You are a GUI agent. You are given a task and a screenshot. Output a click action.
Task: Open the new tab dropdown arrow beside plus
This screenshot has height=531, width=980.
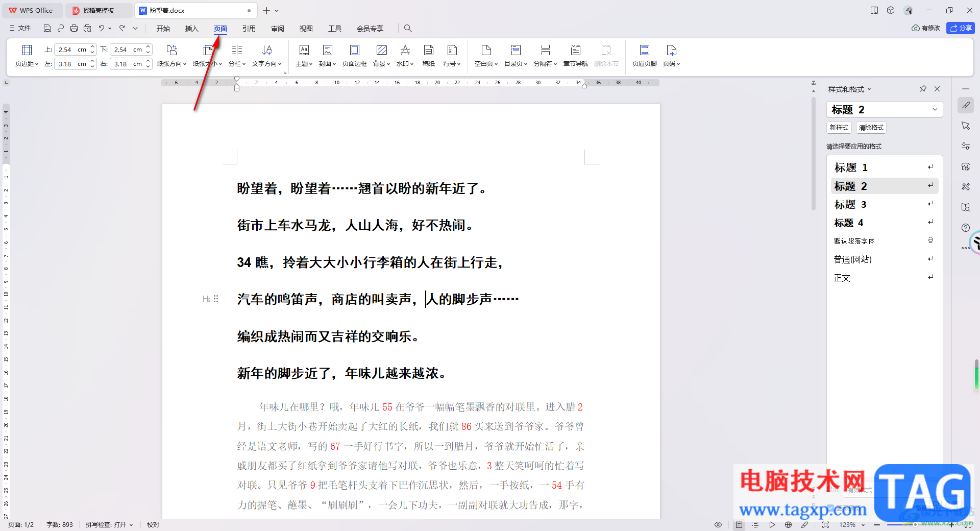pos(277,10)
